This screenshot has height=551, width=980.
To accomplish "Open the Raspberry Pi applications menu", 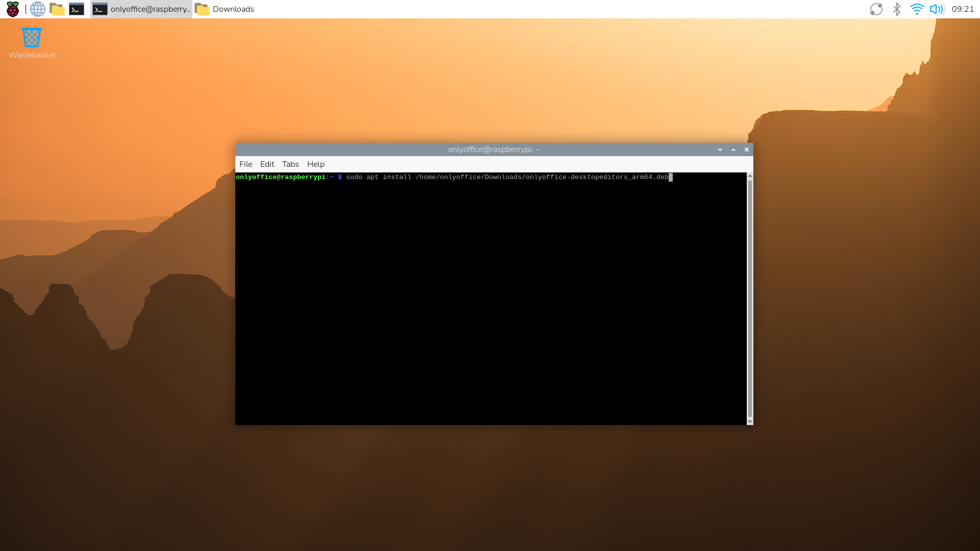I will [12, 9].
